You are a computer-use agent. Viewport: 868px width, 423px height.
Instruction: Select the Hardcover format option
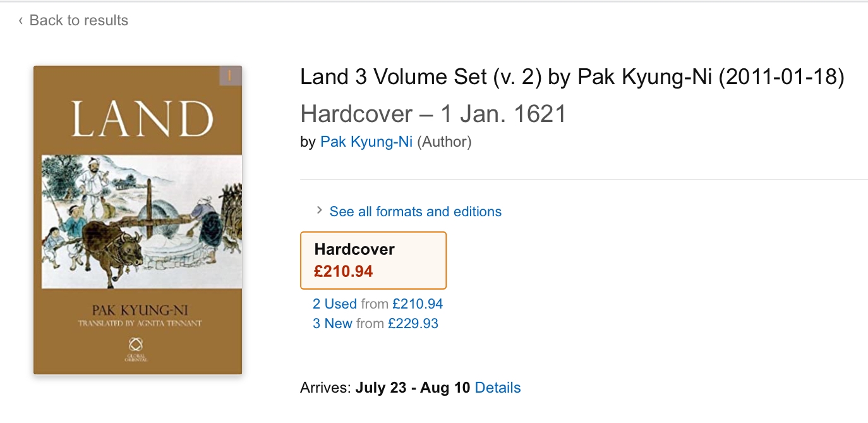373,260
